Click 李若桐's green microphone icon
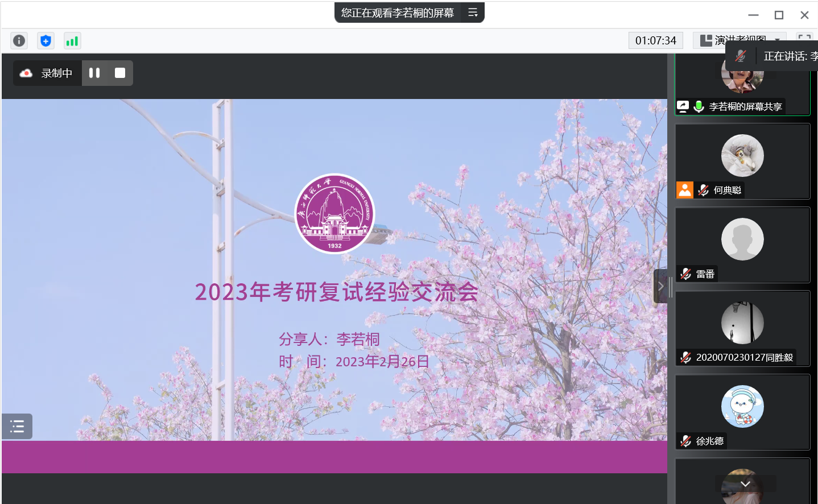 (x=699, y=106)
